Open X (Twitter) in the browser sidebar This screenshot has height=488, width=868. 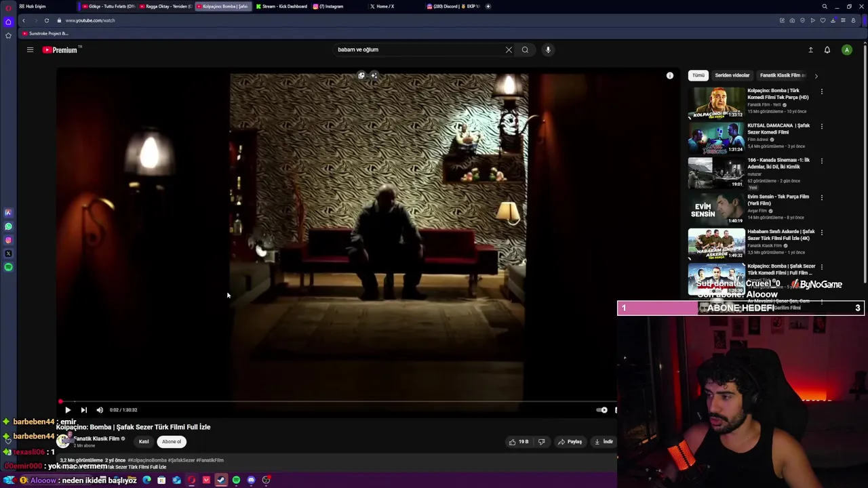[x=8, y=253]
